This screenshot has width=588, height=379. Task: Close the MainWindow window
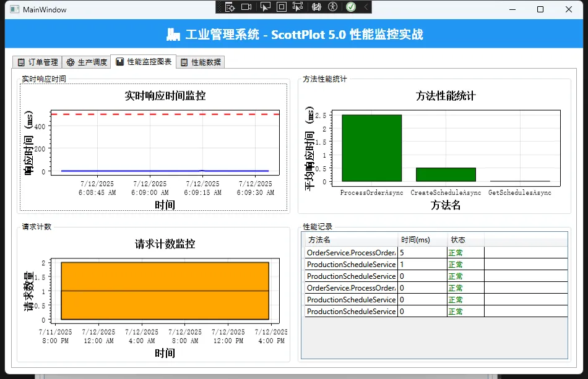click(568, 9)
